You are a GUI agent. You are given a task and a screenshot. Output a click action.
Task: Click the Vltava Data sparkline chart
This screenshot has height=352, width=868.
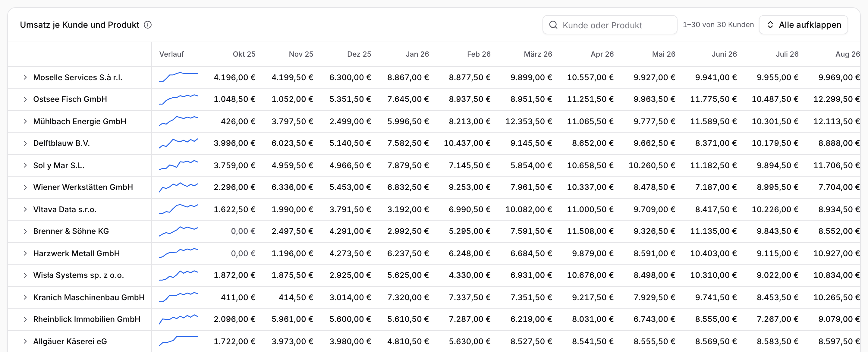point(178,209)
